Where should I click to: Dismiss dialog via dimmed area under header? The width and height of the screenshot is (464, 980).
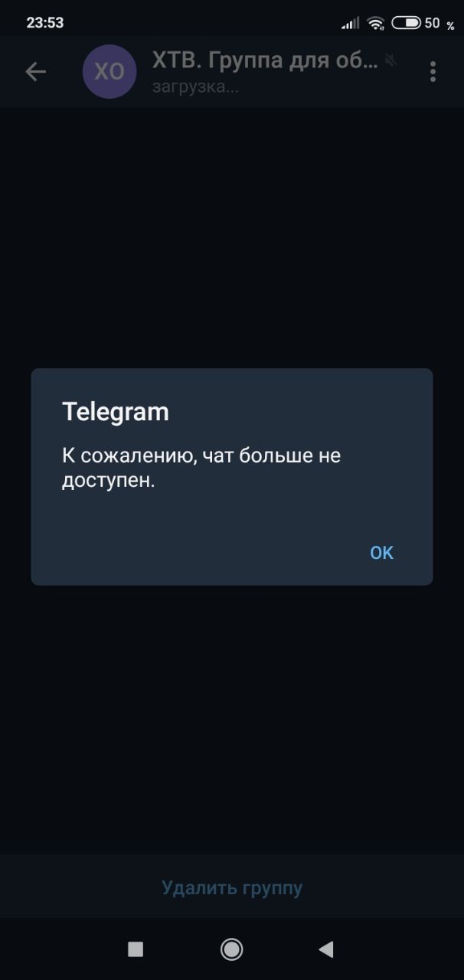click(x=232, y=237)
